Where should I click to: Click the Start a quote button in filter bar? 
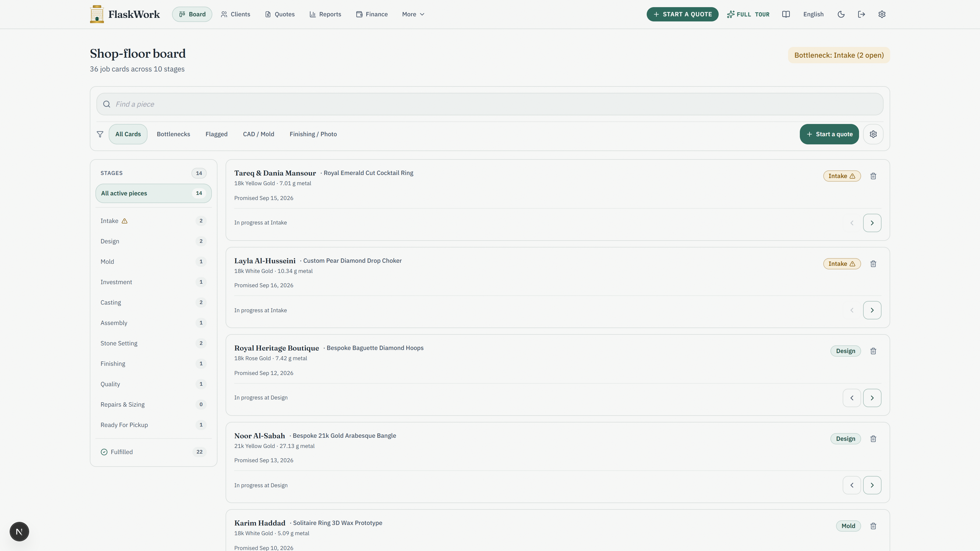pos(829,134)
